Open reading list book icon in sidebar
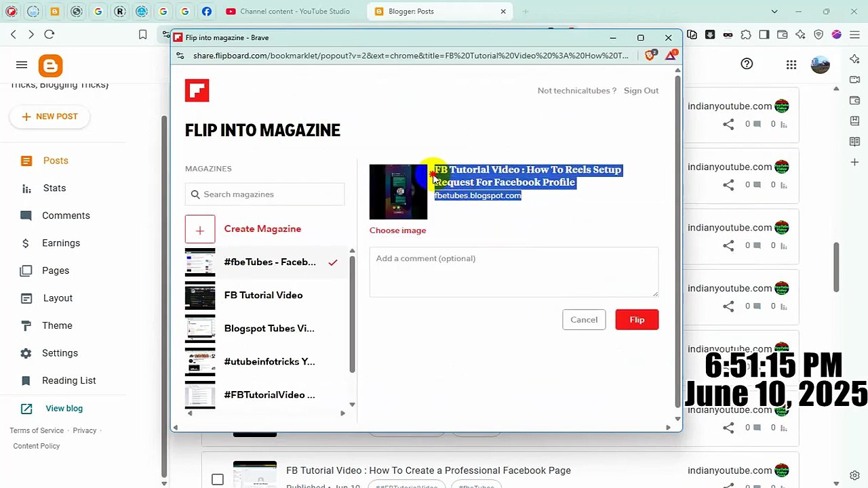This screenshot has width=868, height=488. 854,142
